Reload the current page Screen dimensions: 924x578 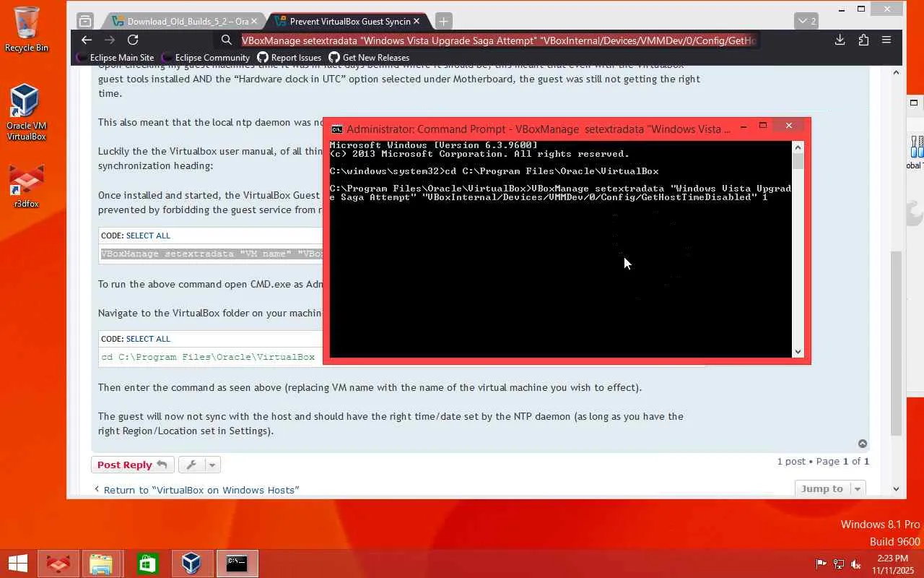(x=133, y=40)
